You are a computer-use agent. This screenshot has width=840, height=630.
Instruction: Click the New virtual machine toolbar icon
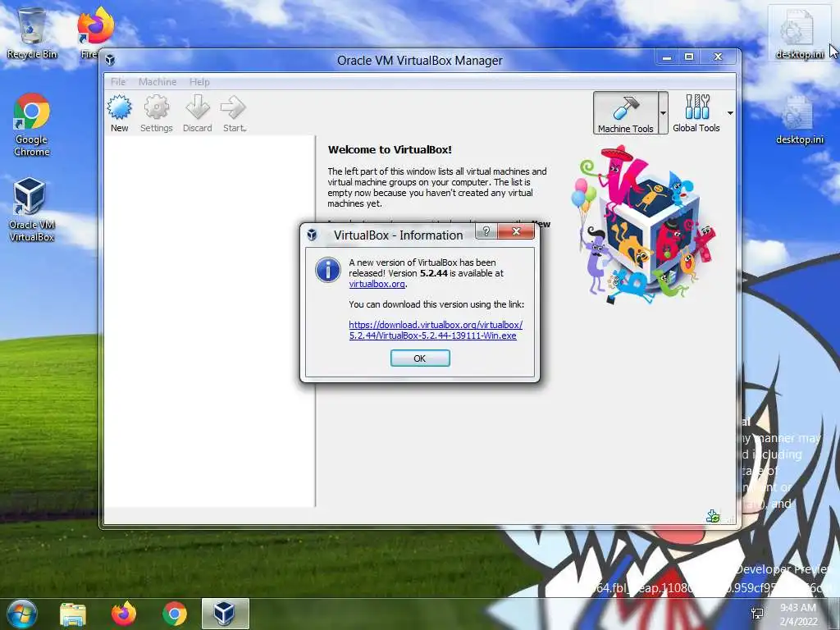pyautogui.click(x=119, y=113)
